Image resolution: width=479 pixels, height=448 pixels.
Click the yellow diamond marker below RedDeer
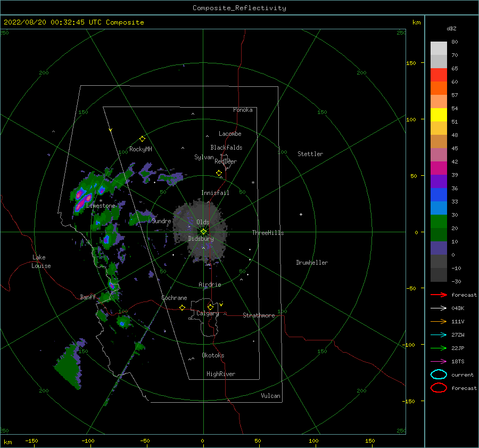pyautogui.click(x=219, y=173)
